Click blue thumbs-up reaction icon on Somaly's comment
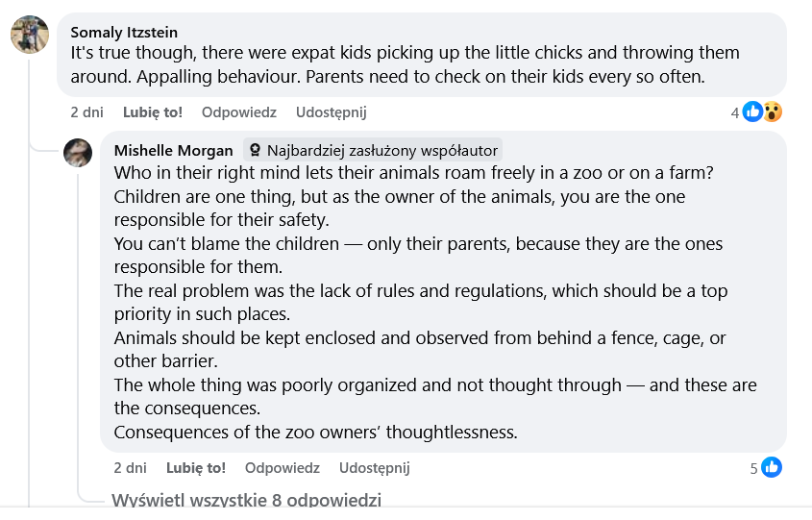The width and height of the screenshot is (812, 520). coord(753,112)
